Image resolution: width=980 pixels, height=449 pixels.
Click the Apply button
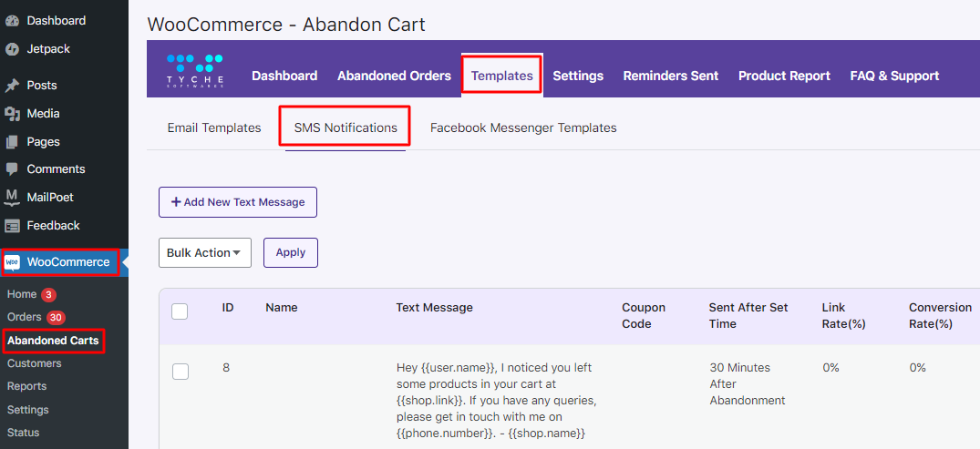tap(291, 253)
